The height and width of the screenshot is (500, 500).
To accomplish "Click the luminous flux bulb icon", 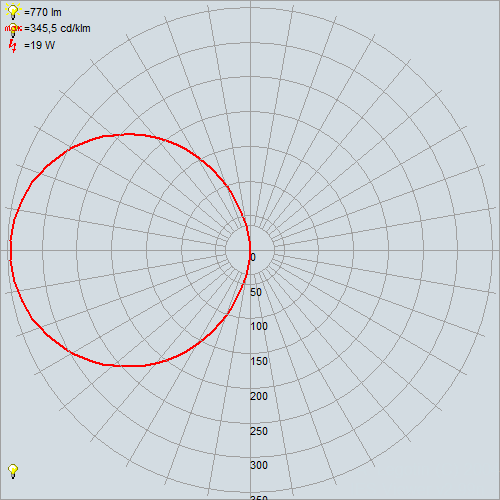I will tap(13, 12).
